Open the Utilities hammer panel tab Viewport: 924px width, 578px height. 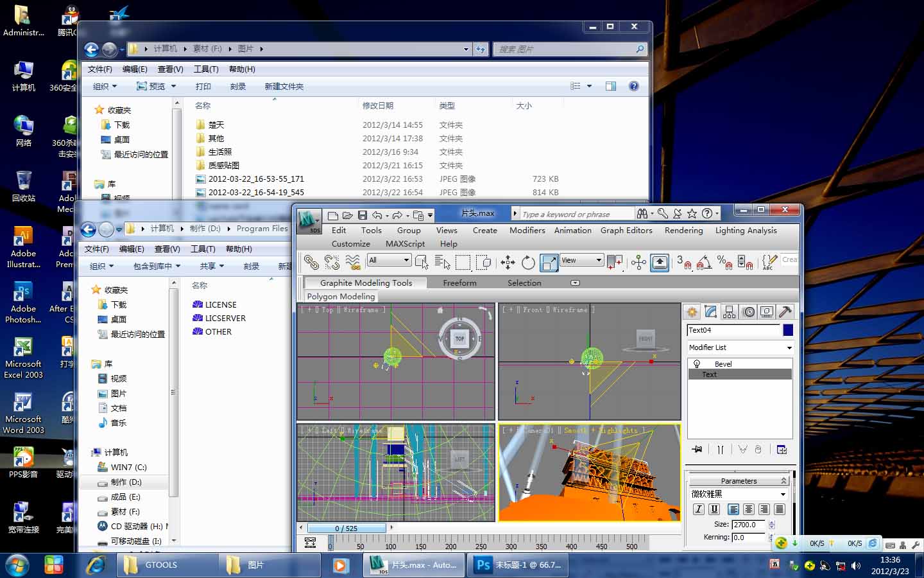(785, 311)
